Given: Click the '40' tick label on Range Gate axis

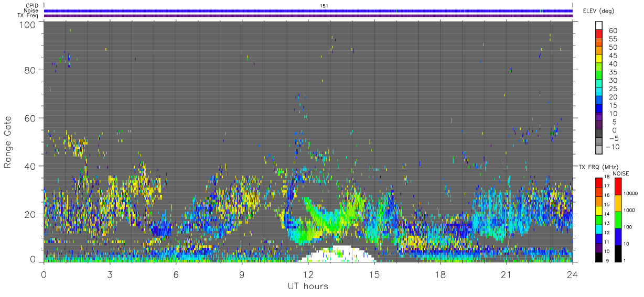Looking at the screenshot, I should tap(29, 167).
